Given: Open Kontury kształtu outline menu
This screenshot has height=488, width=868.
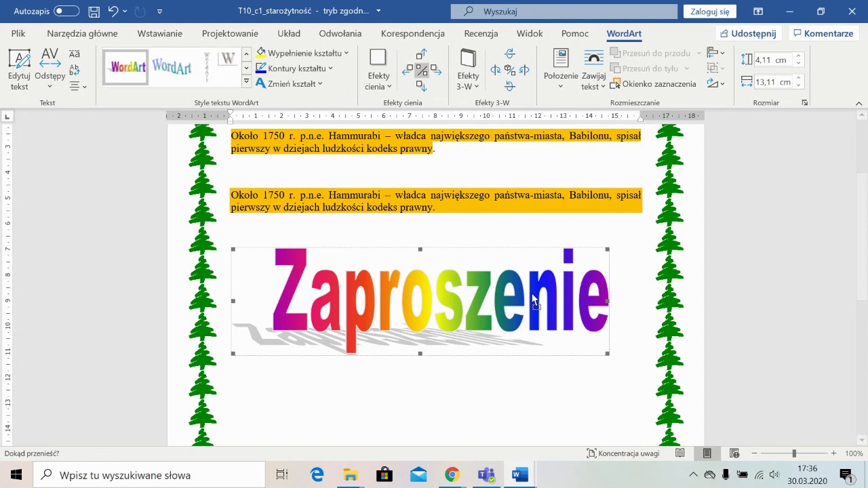Looking at the screenshot, I should [294, 68].
